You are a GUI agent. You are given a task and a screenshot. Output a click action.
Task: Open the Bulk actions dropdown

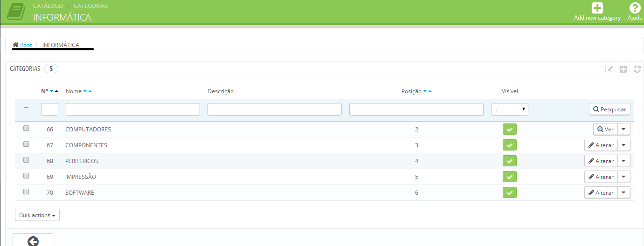[x=37, y=215]
